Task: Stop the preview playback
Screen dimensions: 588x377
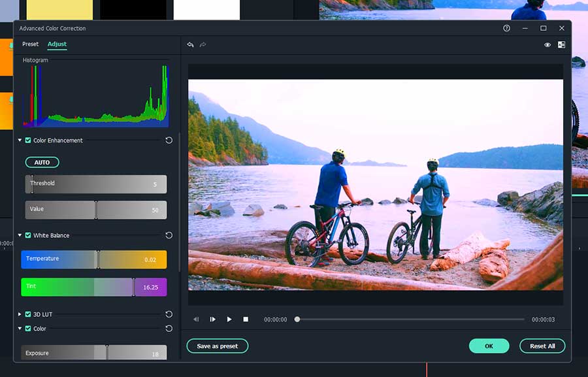Action: (246, 320)
